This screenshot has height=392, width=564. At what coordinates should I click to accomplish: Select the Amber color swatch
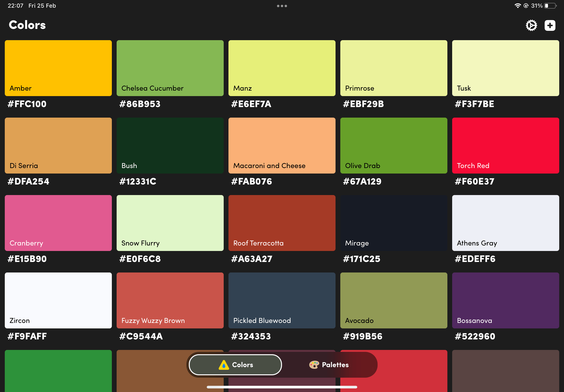pos(58,68)
